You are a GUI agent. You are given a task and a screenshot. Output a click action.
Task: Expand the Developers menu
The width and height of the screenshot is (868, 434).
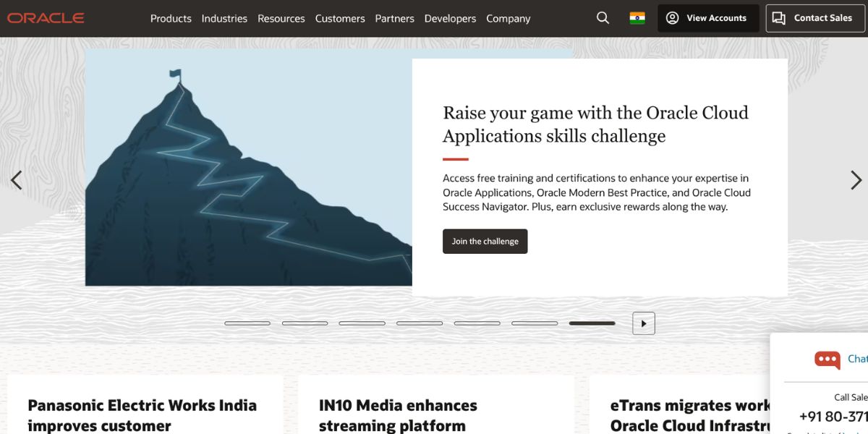(450, 19)
